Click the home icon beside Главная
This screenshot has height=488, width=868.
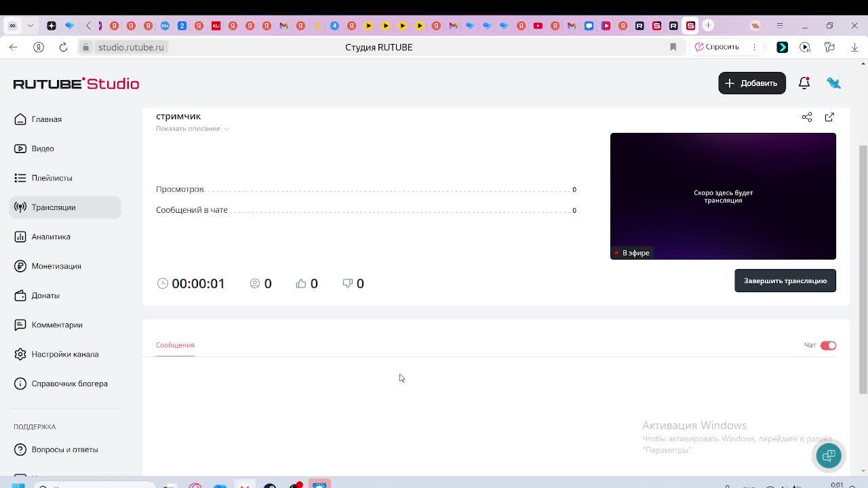[x=20, y=119]
